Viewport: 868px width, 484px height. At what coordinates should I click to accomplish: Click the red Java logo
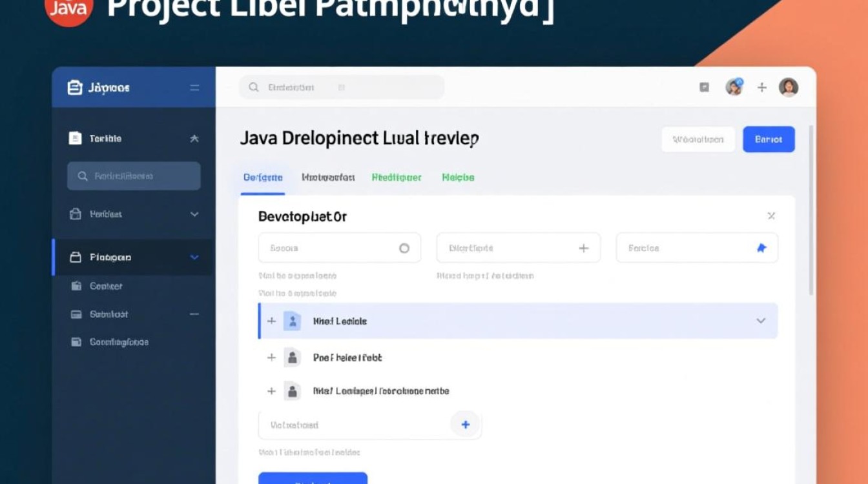(68, 9)
